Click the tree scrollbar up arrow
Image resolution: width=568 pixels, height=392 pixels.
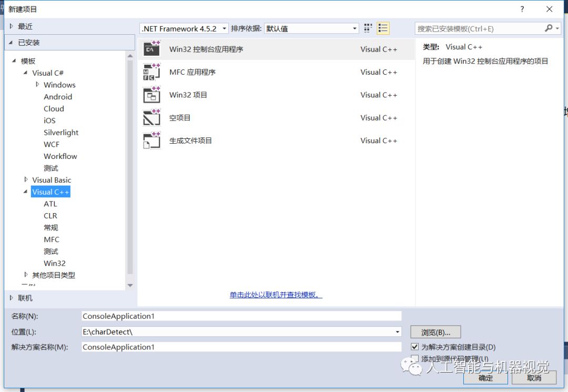tap(130, 56)
